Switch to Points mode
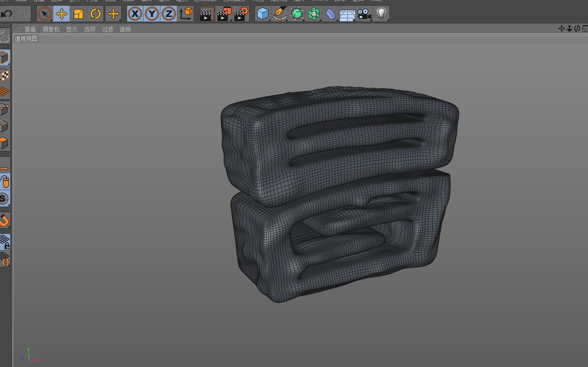This screenshot has height=367, width=588. tap(5, 109)
